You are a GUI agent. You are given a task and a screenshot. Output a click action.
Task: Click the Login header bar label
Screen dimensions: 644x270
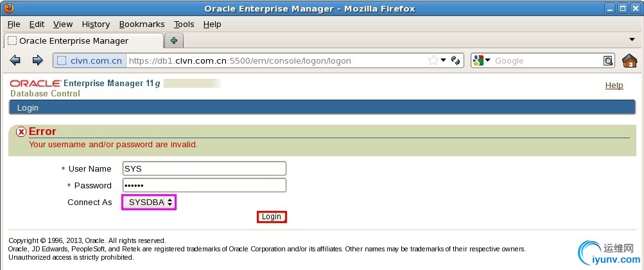[28, 107]
